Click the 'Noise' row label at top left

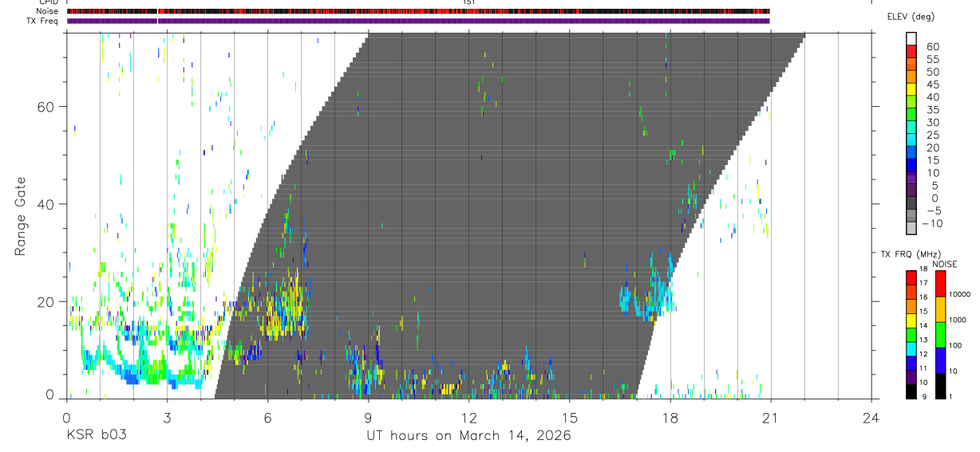[x=48, y=11]
